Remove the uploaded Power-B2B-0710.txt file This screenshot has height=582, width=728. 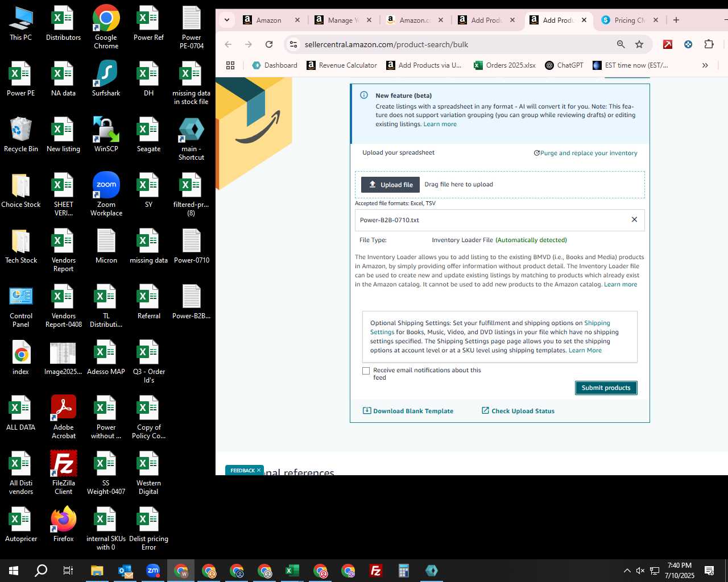coord(634,219)
